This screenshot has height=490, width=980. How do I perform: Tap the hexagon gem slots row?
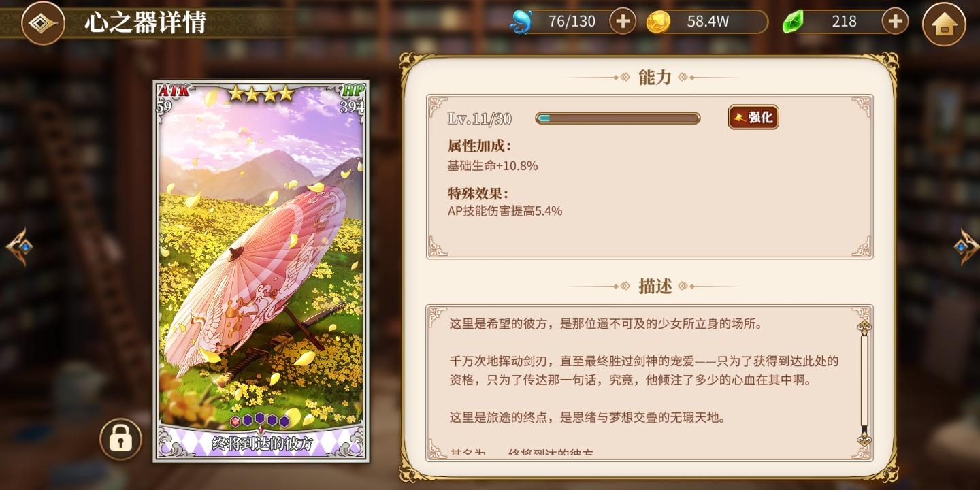261,421
